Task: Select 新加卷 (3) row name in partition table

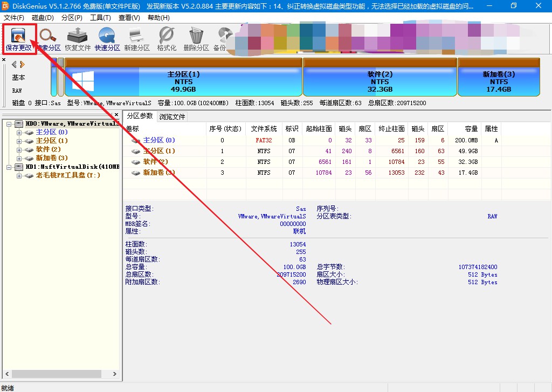Action: (159, 173)
